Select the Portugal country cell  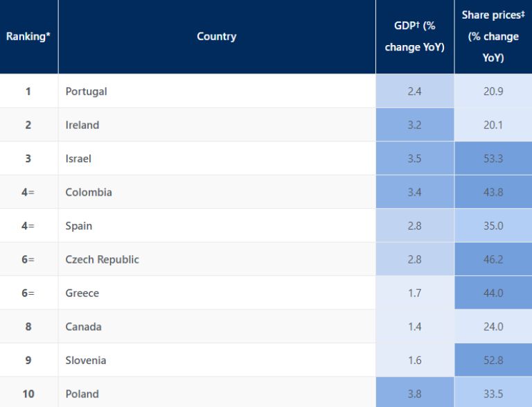[x=87, y=92]
